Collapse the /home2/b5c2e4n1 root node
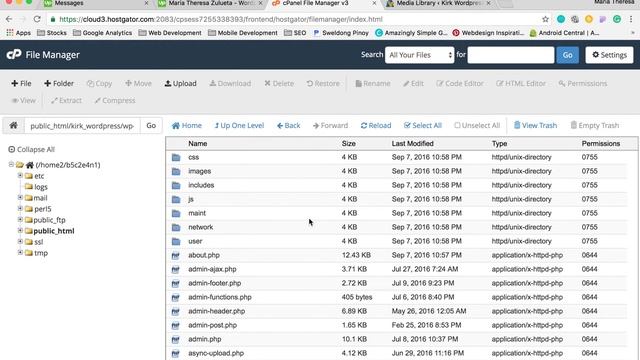Image resolution: width=640 pixels, height=360 pixels. click(11, 164)
